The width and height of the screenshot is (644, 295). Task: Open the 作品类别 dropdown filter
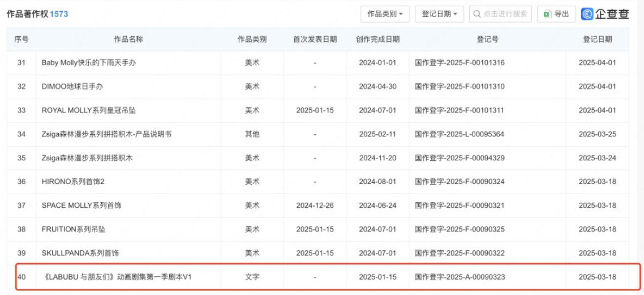coord(385,14)
